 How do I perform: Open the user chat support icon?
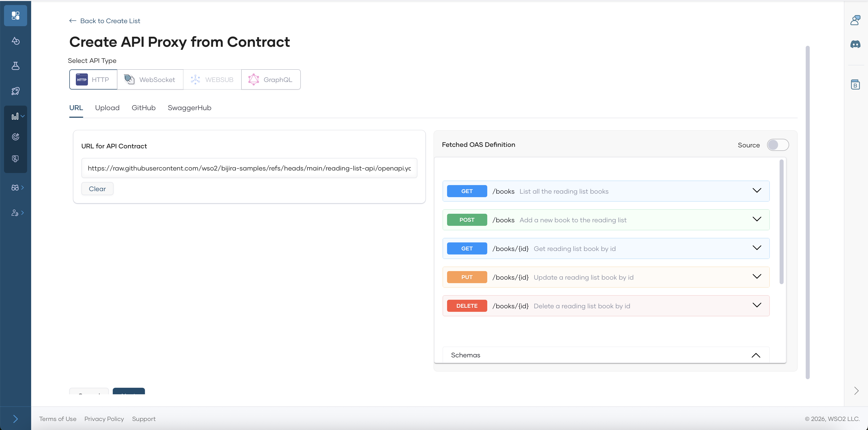pyautogui.click(x=855, y=20)
